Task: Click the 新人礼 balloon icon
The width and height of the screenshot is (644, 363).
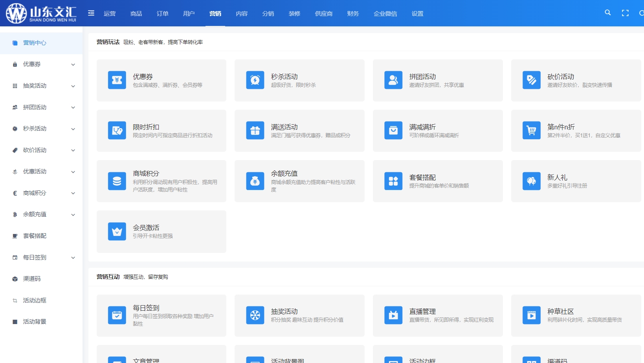Action: [532, 181]
